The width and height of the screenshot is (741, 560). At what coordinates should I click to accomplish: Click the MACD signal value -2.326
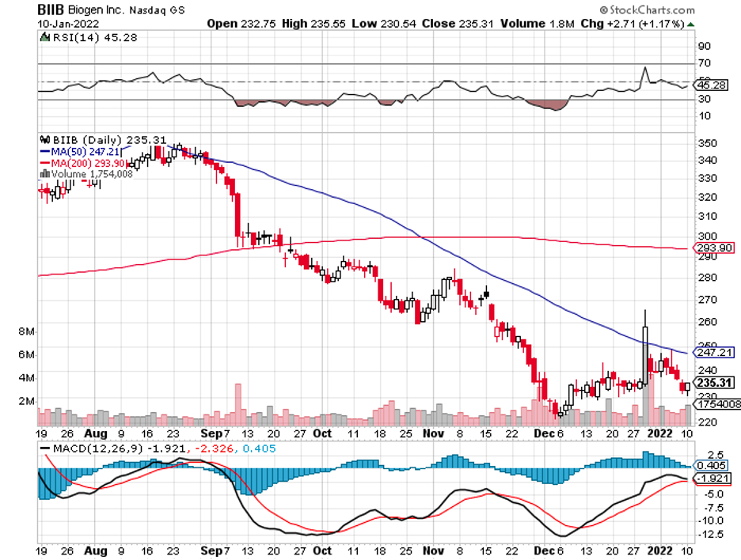pos(213,448)
